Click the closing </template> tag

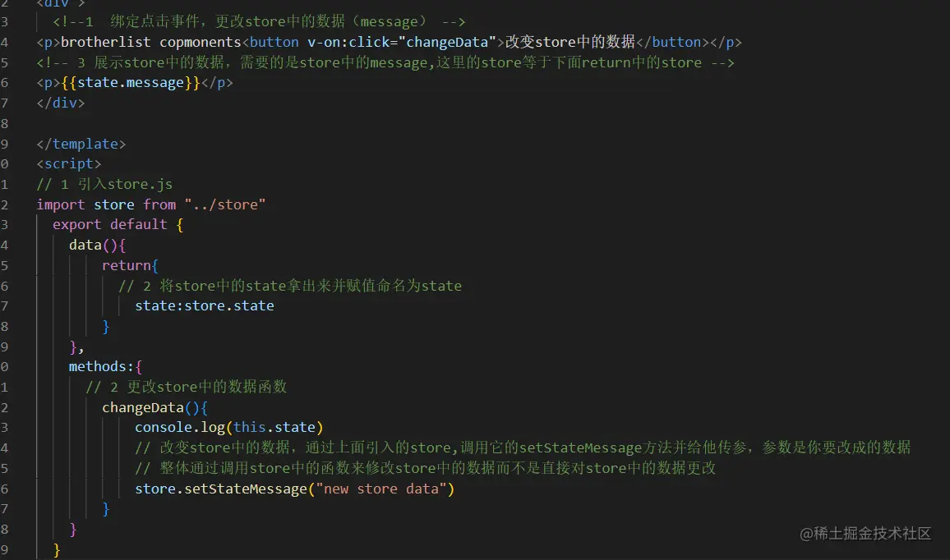pyautogui.click(x=81, y=144)
